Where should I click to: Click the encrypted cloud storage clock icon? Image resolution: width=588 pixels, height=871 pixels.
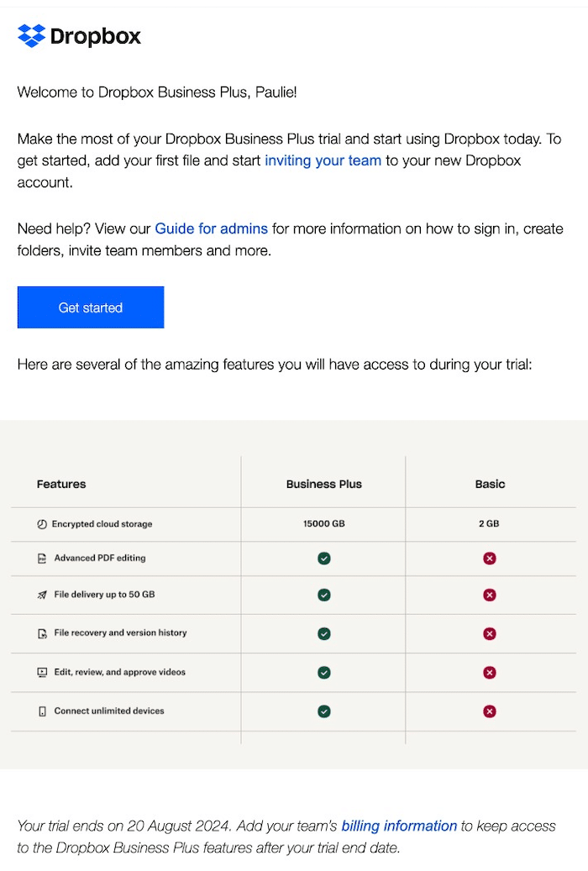41,523
